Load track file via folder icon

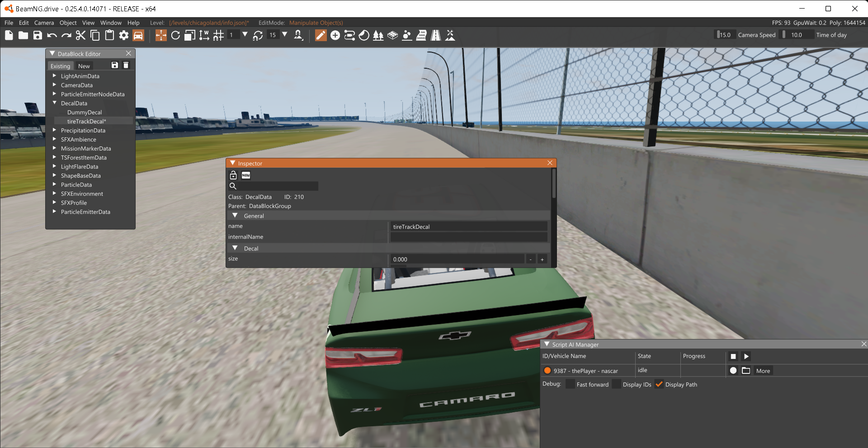pos(746,371)
